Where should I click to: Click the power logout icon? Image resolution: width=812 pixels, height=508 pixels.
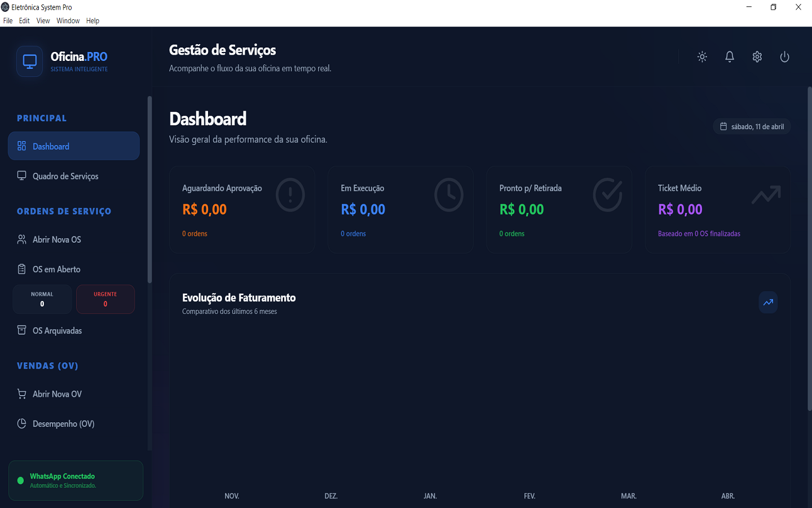click(784, 56)
